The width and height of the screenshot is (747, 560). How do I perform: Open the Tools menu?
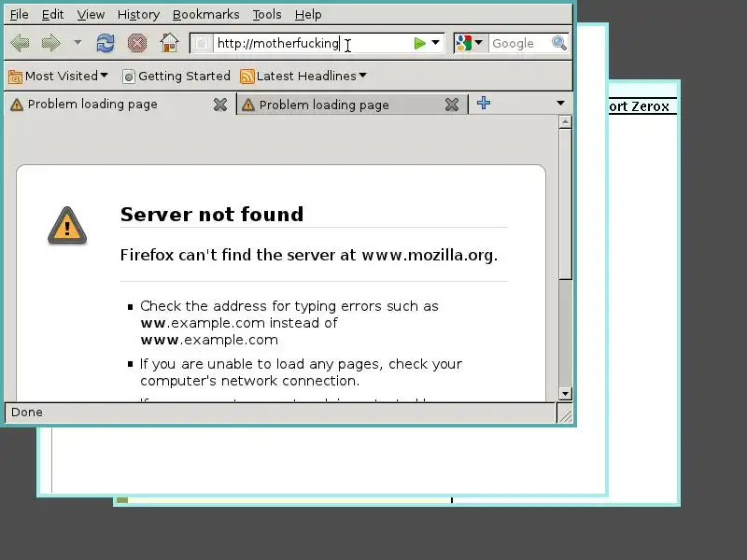267,15
